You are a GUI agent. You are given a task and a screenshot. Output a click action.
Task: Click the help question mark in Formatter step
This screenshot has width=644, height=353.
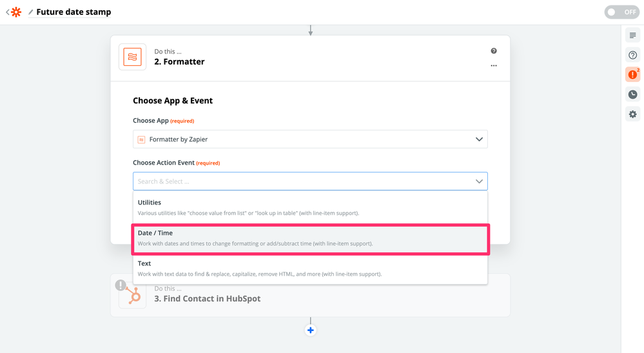[494, 51]
